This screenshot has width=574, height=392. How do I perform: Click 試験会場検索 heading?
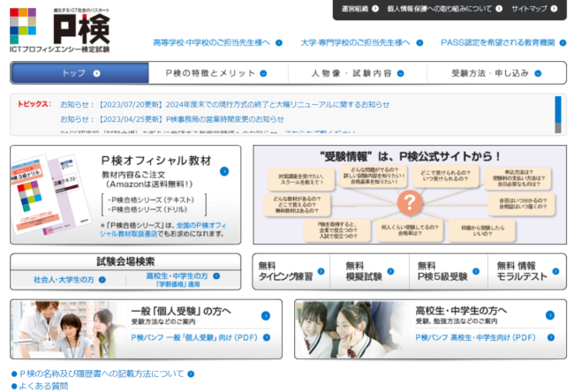125,261
